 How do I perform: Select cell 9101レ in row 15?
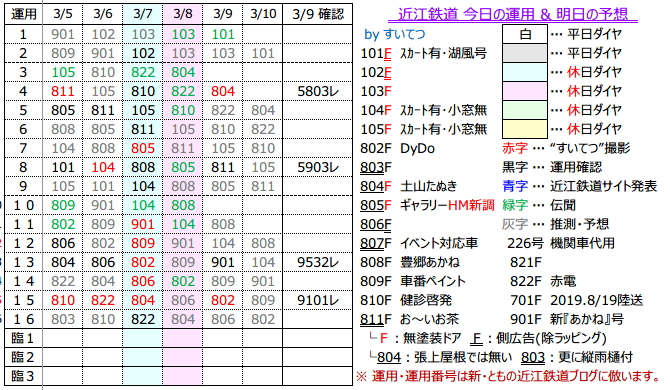(318, 300)
